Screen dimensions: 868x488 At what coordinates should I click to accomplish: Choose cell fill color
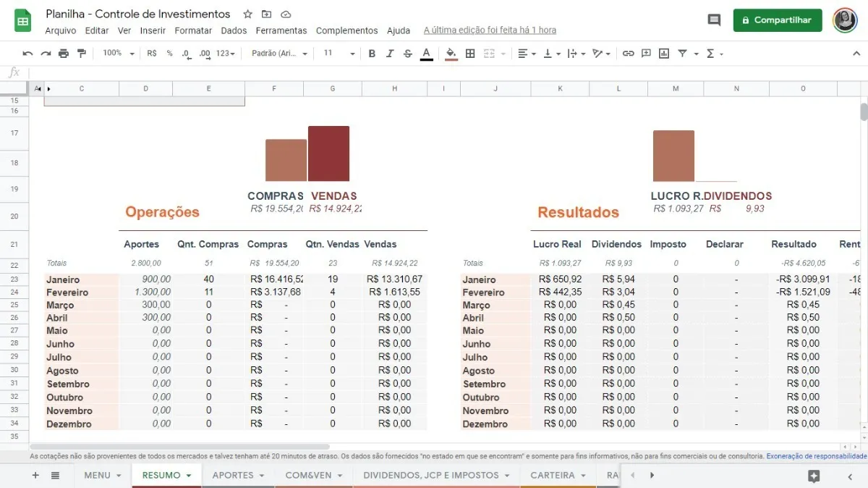coord(451,54)
